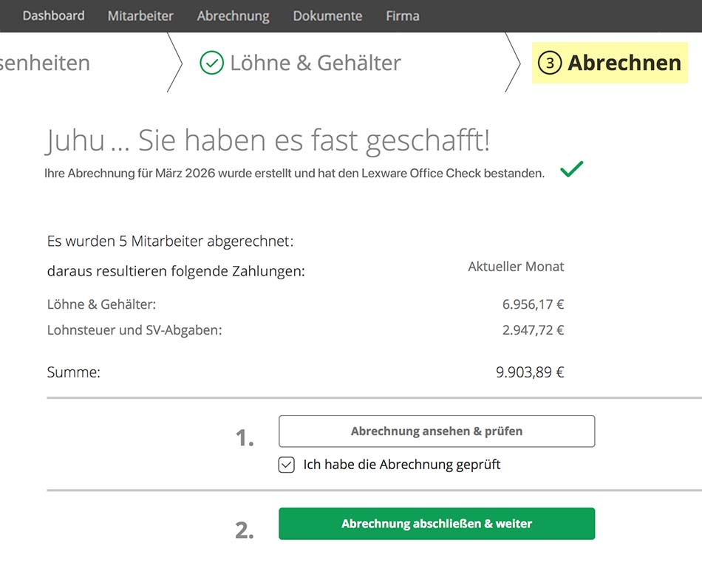Click the green checkmark beside Lexware Office Check
The width and height of the screenshot is (702, 588).
(x=571, y=170)
